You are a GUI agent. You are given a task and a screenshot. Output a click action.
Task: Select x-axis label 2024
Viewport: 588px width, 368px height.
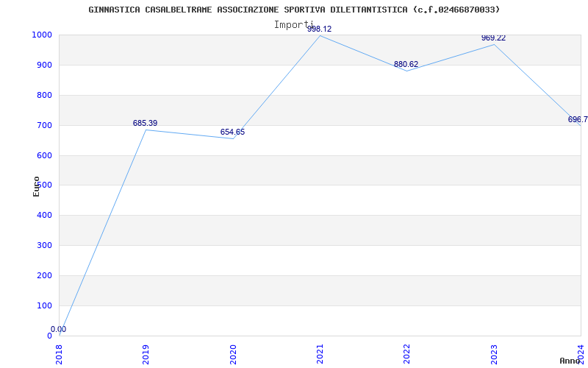pyautogui.click(x=581, y=353)
